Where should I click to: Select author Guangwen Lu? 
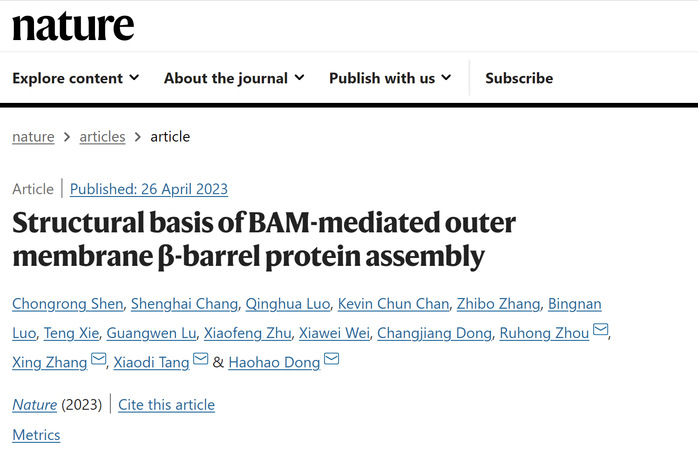(151, 333)
